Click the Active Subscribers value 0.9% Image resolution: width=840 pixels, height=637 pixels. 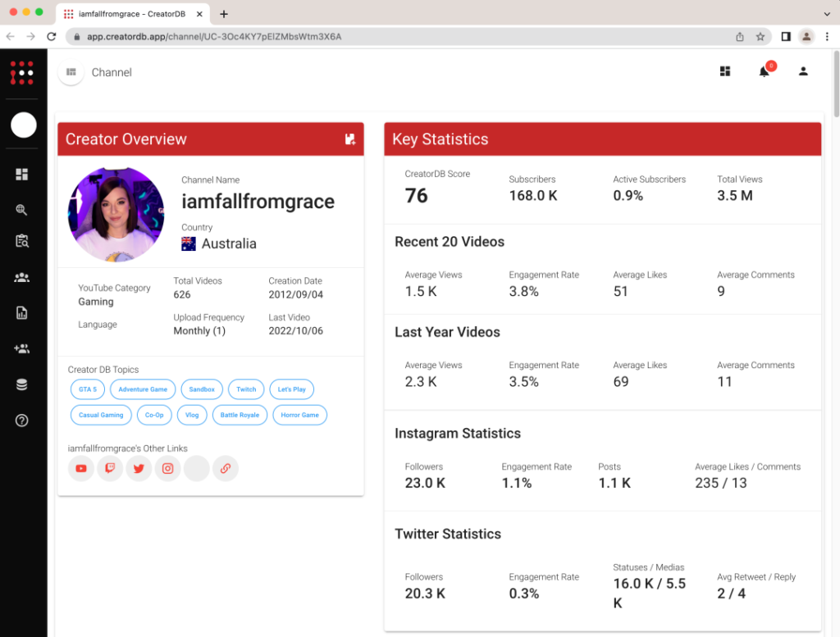tap(628, 196)
